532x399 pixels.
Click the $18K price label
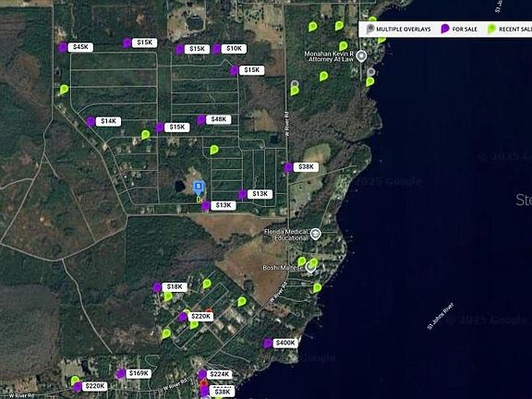(x=175, y=287)
